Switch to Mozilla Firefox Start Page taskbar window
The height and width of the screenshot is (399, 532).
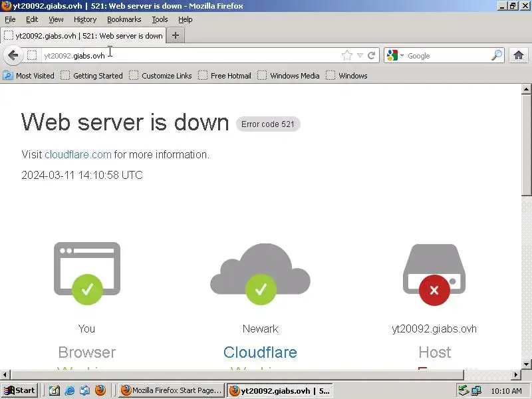click(172, 390)
